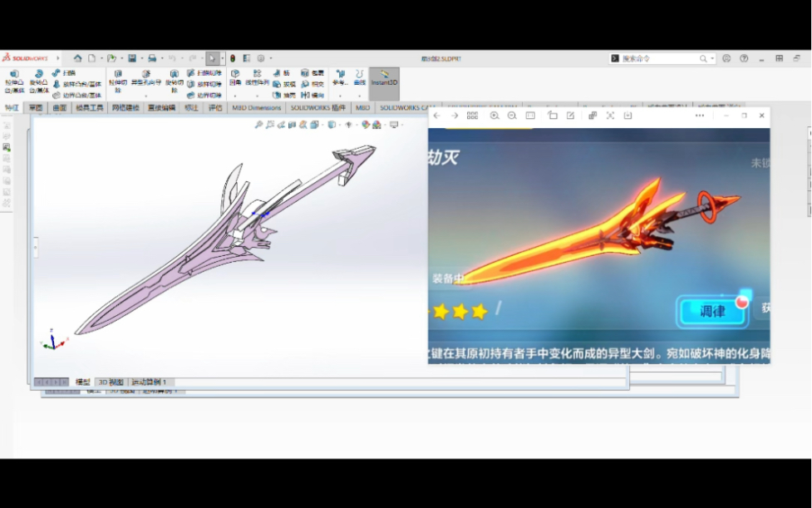This screenshot has height=508, width=812.
Task: Switch to the MBD Dimensions tab
Action: coord(256,108)
